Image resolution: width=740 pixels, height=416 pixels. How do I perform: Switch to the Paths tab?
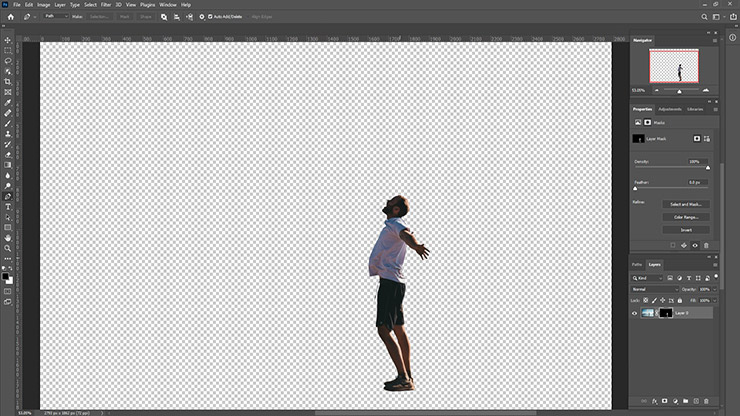pos(638,264)
